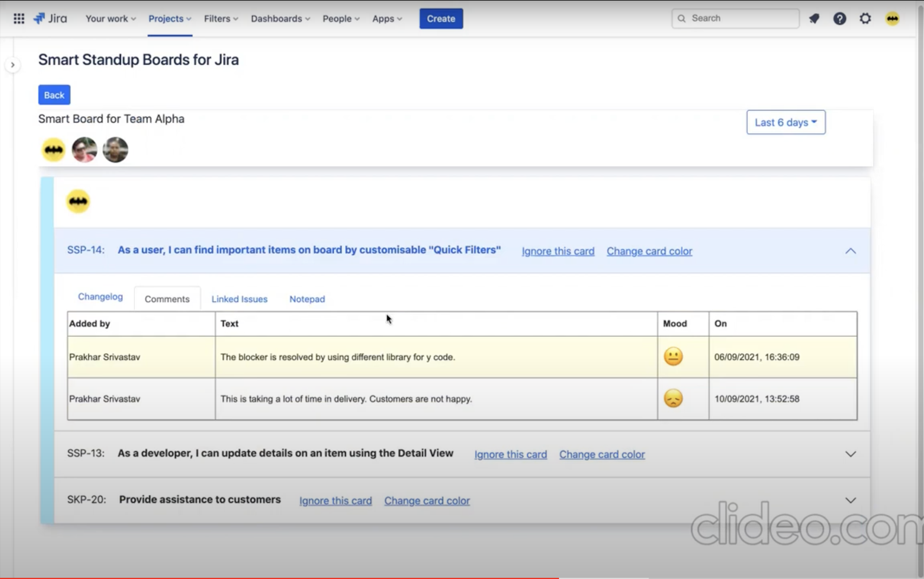The width and height of the screenshot is (924, 579).
Task: Expand the SSP-13 card chevron
Action: (850, 454)
